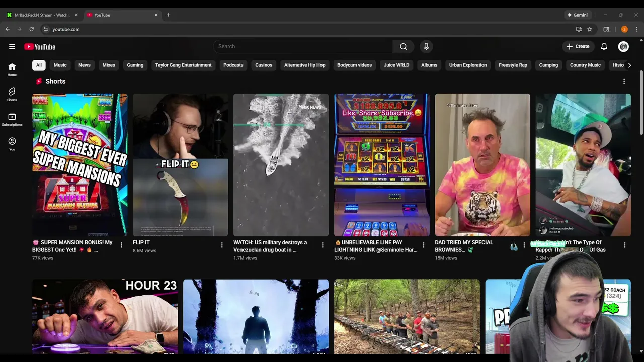Open Subscriptions in the sidebar
This screenshot has width=644, height=362.
point(12,119)
